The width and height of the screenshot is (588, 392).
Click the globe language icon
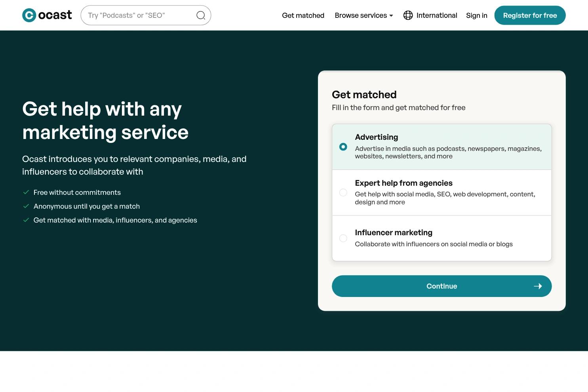[408, 15]
